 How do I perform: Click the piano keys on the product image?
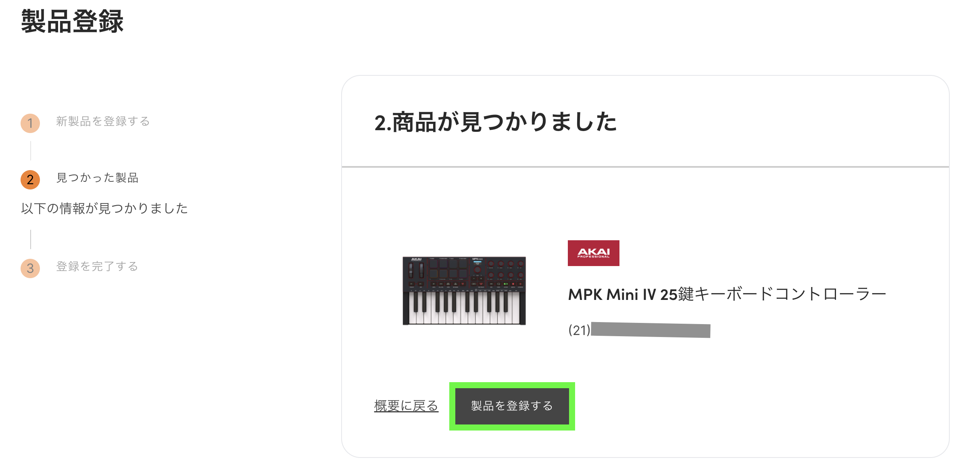[x=464, y=308]
